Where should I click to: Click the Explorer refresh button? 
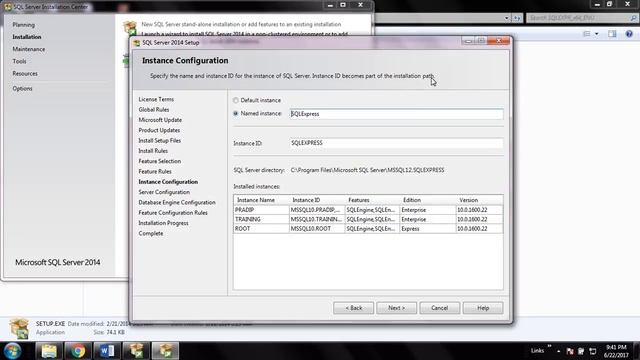[x=517, y=18]
